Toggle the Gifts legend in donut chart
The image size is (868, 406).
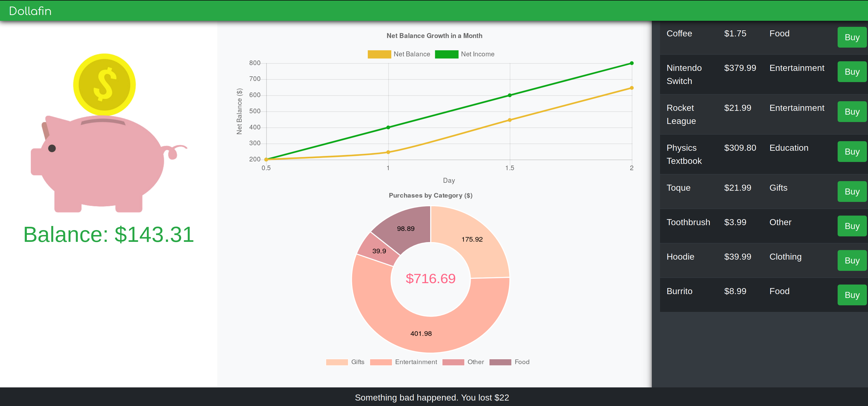(345, 362)
